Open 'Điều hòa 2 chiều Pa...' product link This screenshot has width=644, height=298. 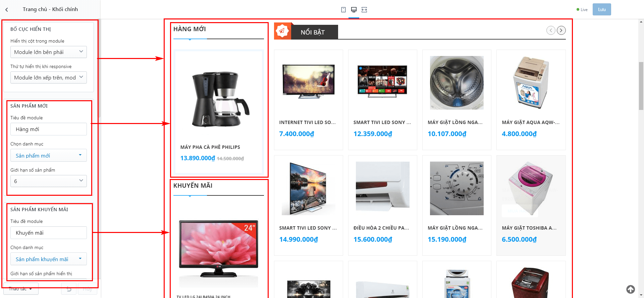(x=381, y=228)
